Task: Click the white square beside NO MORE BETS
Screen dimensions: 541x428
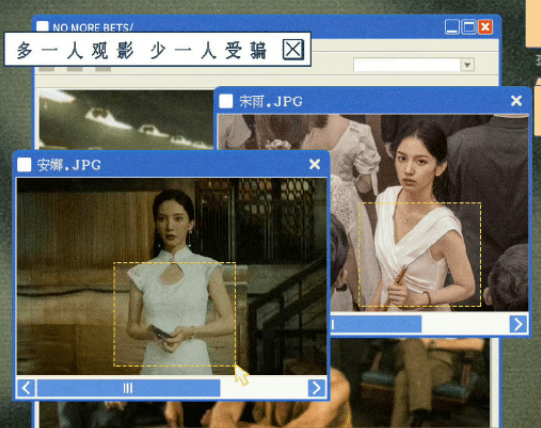Action: click(42, 26)
